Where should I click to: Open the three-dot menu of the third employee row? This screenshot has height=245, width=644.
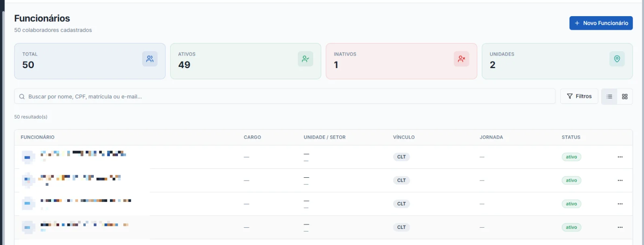(620, 204)
